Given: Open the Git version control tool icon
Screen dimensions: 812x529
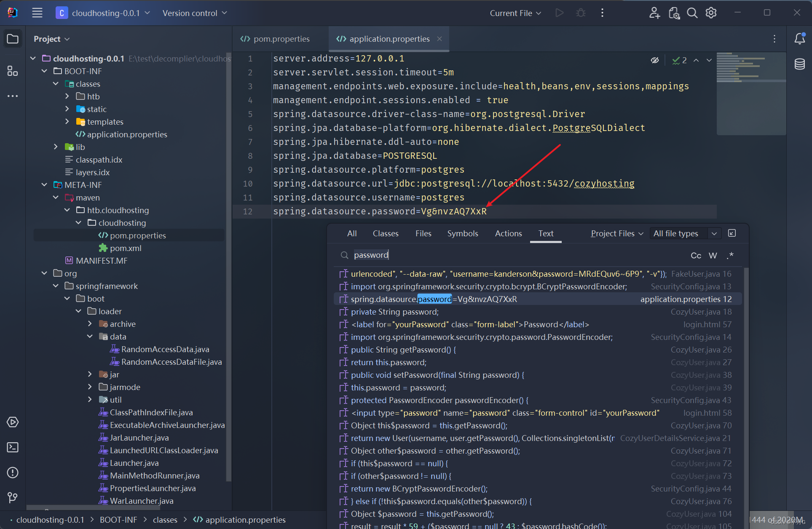Looking at the screenshot, I should [x=13, y=498].
